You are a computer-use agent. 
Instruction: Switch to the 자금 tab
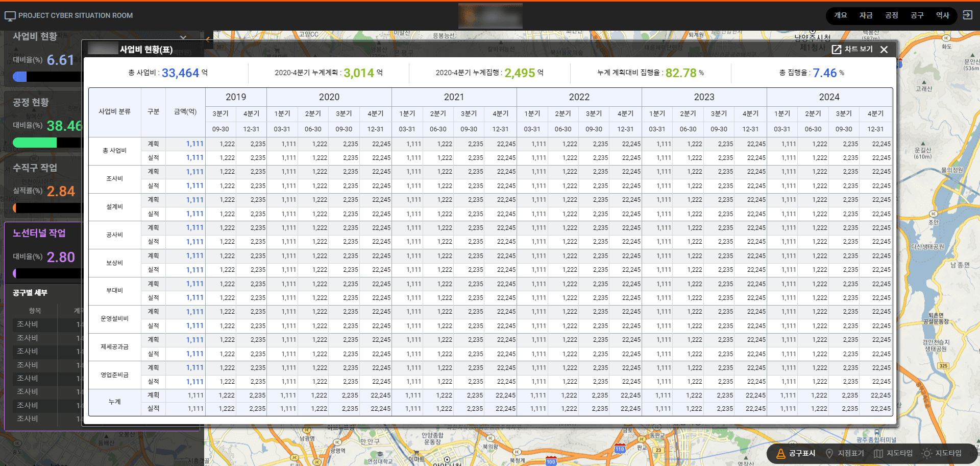866,15
